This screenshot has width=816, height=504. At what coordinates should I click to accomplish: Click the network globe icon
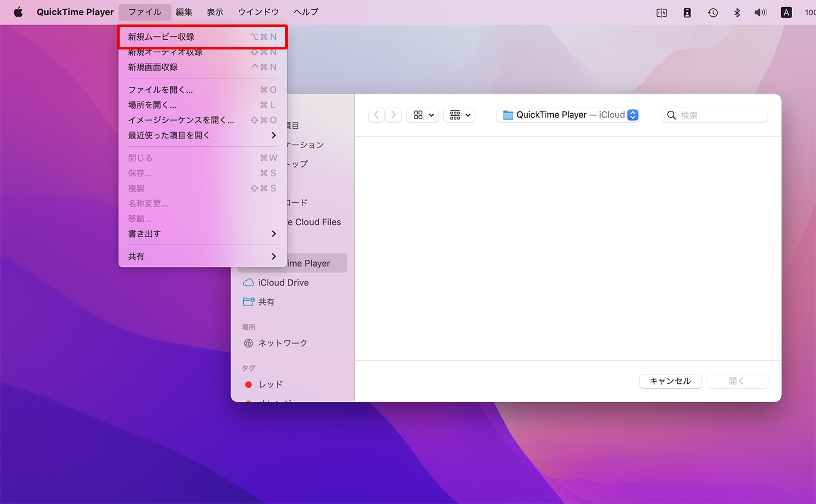tap(249, 343)
